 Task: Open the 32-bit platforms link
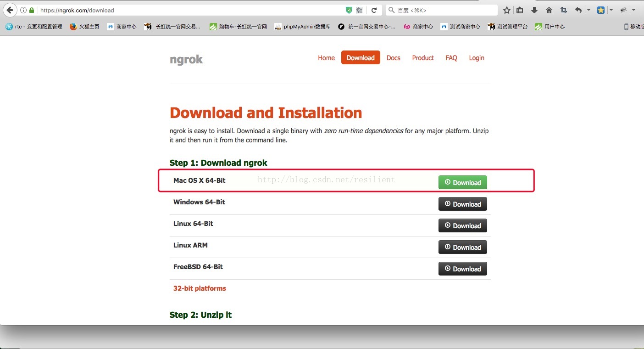200,288
